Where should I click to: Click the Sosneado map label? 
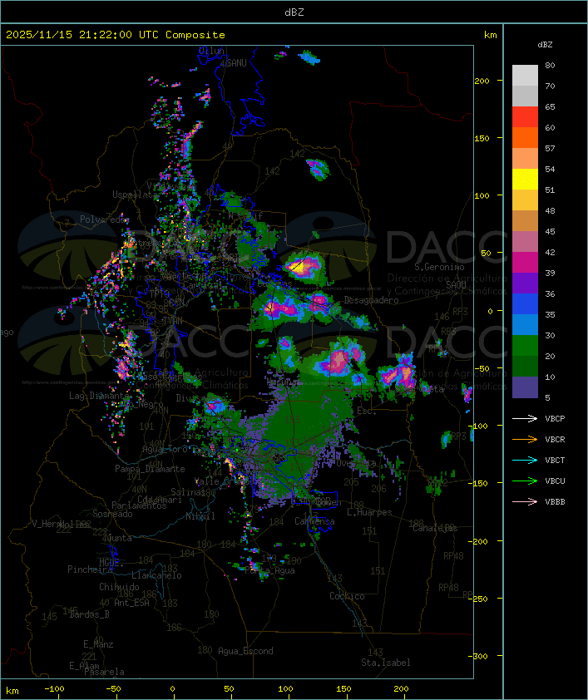point(112,514)
